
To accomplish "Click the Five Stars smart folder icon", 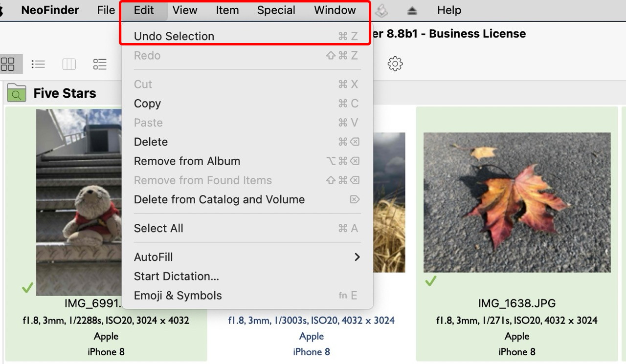I will 17,93.
